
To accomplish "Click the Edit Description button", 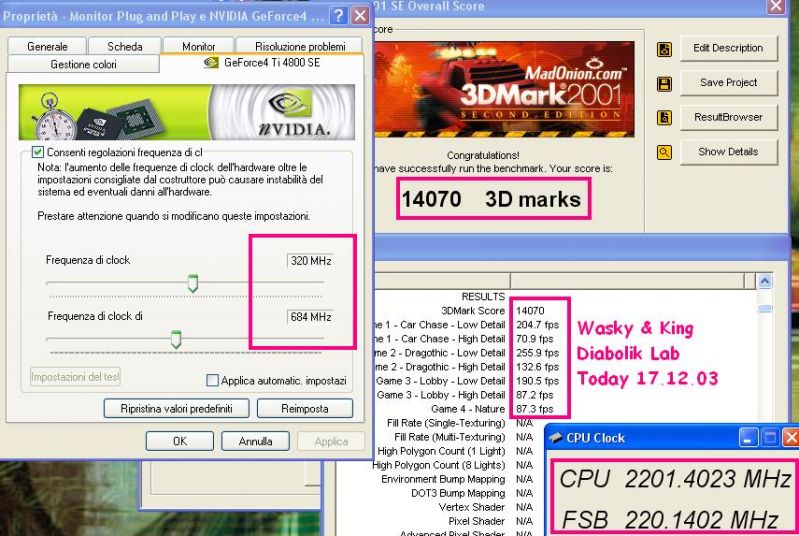I will click(x=728, y=48).
